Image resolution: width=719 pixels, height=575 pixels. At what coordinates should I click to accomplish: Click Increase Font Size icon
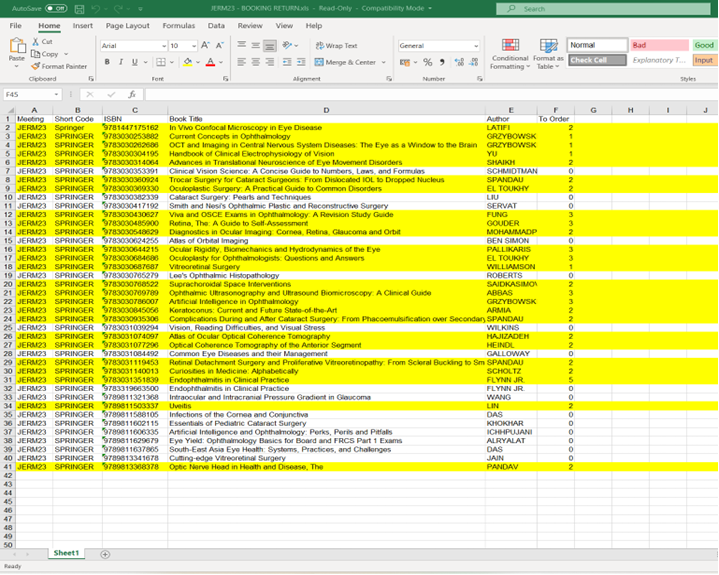205,45
